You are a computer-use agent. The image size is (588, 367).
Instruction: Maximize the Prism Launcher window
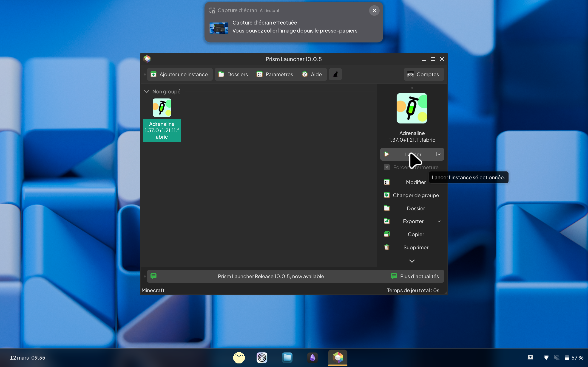[x=433, y=59]
